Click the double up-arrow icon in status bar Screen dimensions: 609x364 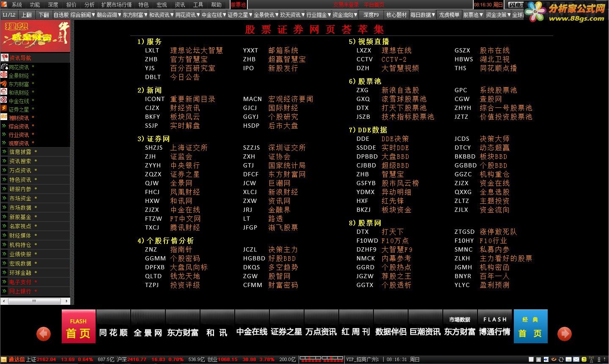[598, 359]
